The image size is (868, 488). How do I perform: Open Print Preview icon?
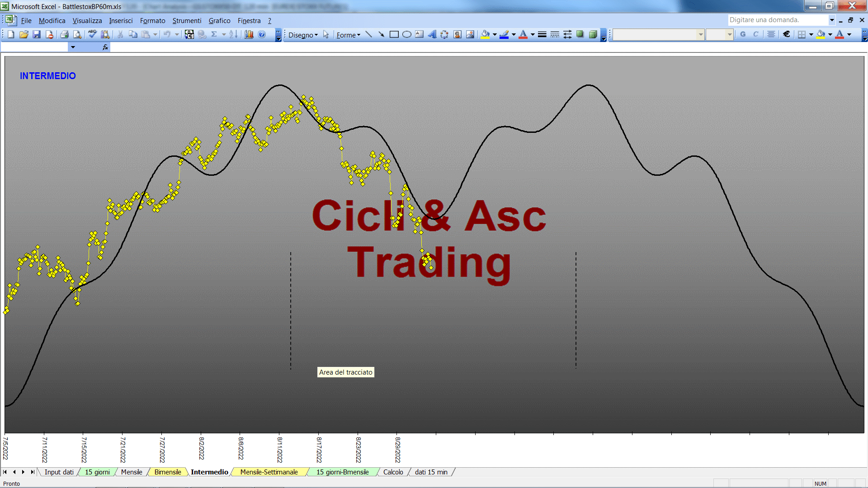(77, 34)
